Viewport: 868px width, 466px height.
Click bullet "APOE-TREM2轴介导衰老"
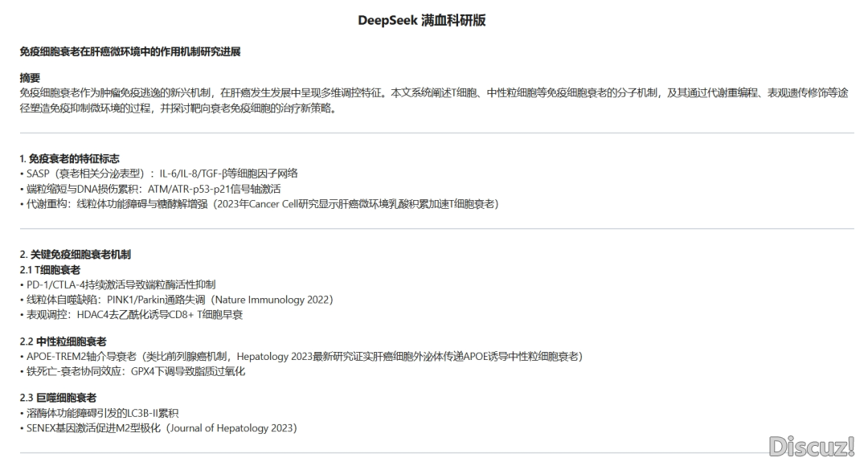tap(301, 357)
